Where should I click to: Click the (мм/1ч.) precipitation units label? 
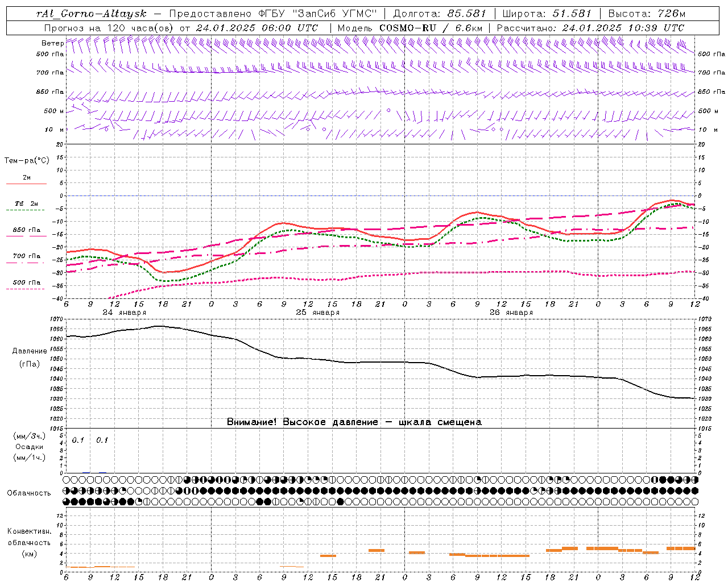(x=30, y=458)
